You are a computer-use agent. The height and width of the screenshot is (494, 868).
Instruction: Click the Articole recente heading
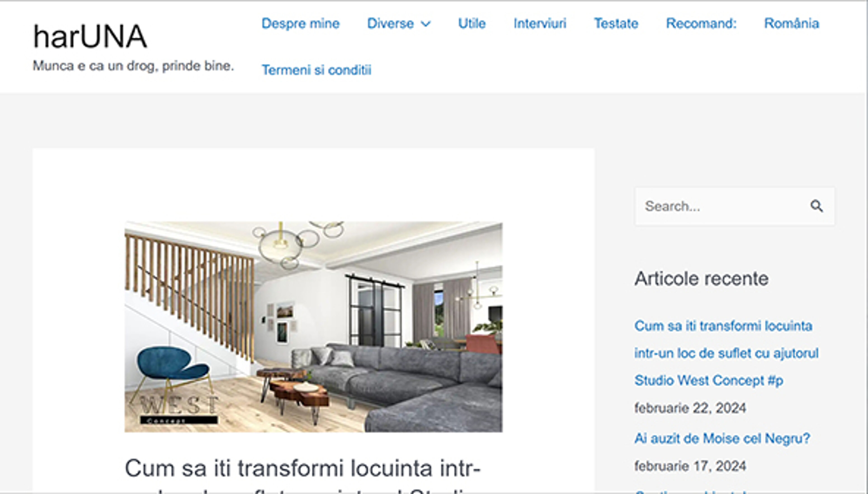pyautogui.click(x=701, y=279)
